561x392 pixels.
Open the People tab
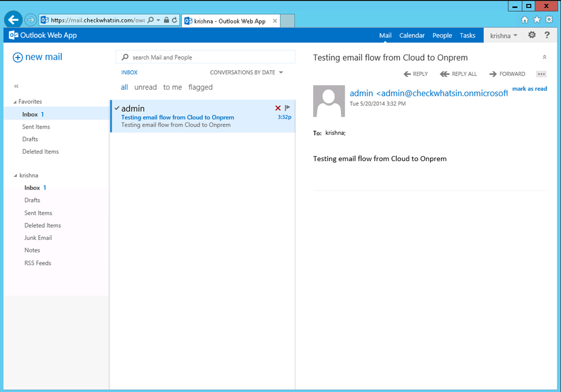tap(442, 36)
